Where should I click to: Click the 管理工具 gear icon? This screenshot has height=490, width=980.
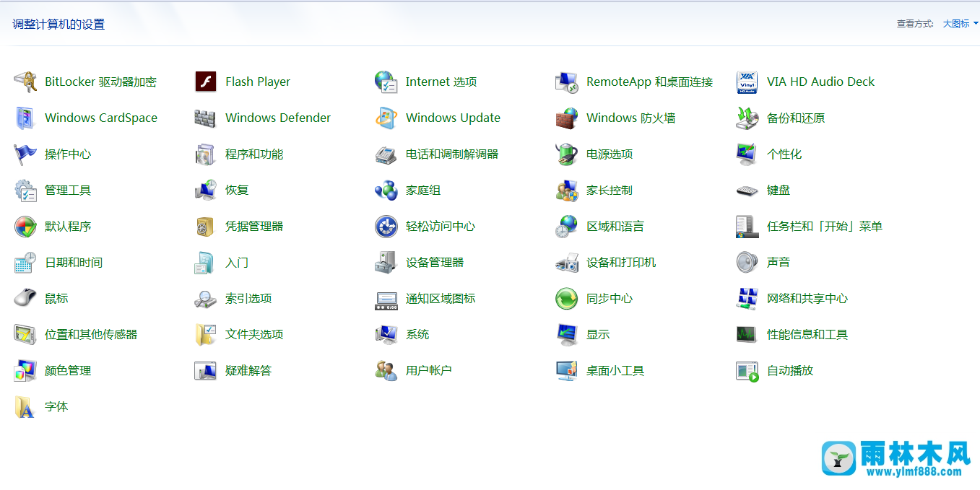coord(25,191)
